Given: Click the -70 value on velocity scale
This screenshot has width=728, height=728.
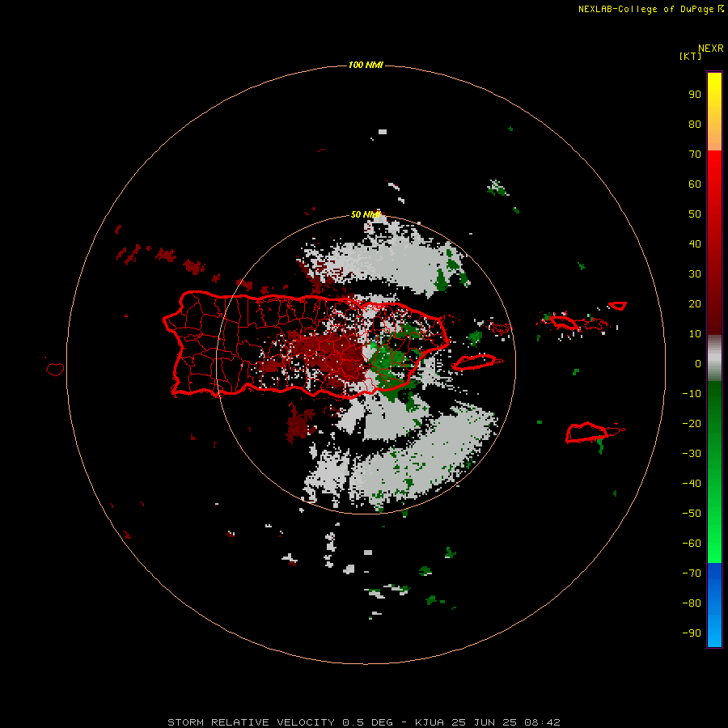Looking at the screenshot, I should 692,573.
